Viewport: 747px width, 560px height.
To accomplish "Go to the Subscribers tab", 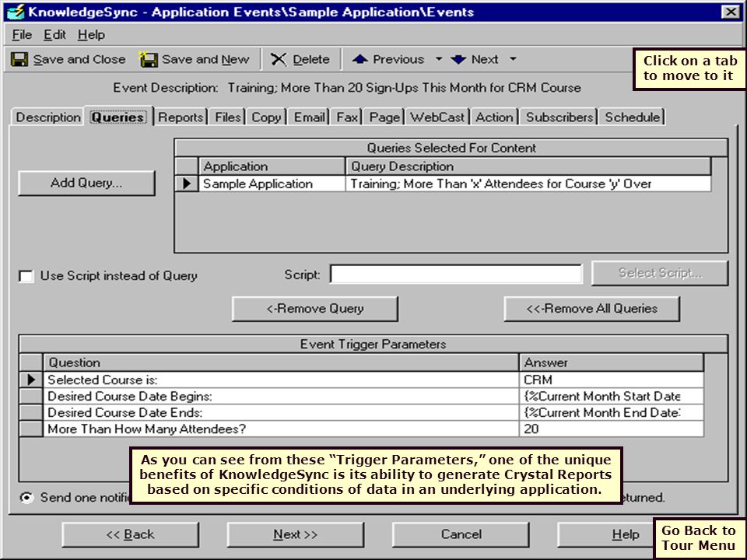I will 559,117.
